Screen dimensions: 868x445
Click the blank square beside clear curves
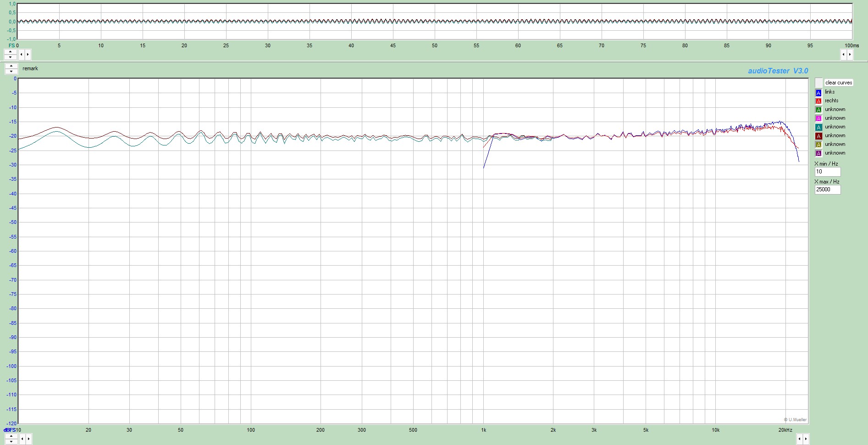[819, 83]
